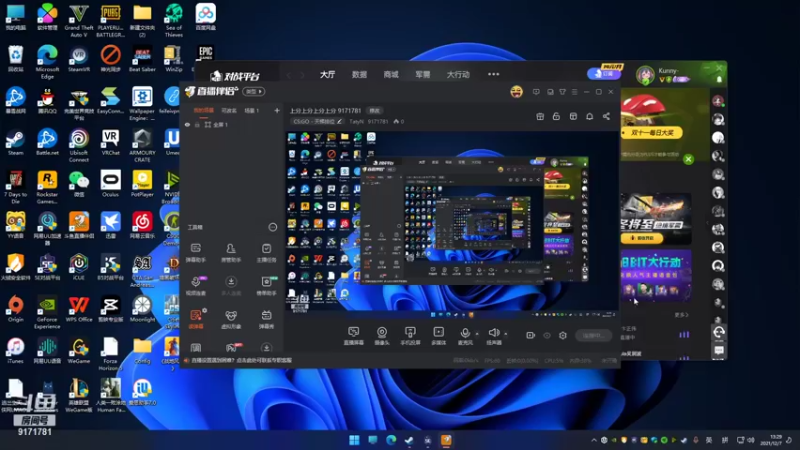This screenshot has width=800, height=450.
Task: Toggle the preview eye icon near settings
Action: [x=547, y=335]
